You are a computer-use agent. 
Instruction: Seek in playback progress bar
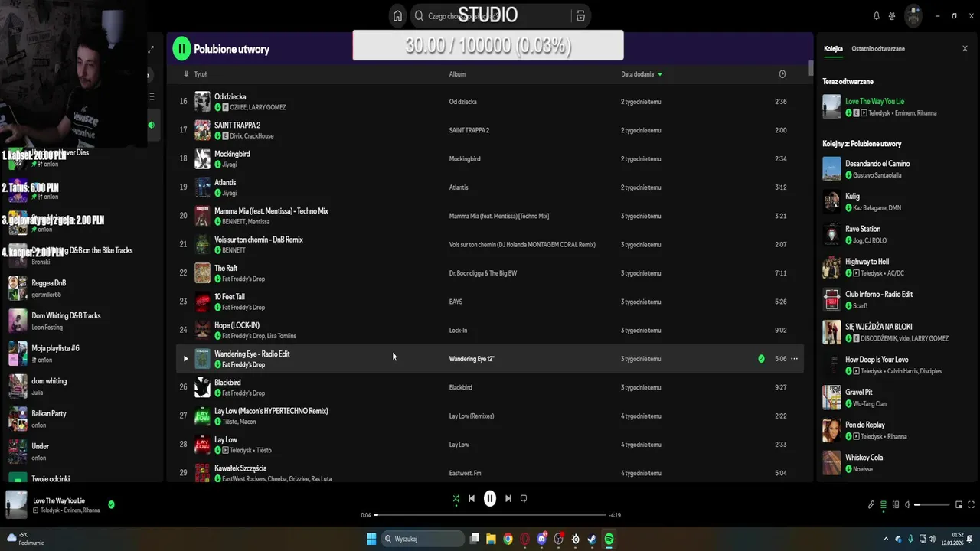pos(490,515)
